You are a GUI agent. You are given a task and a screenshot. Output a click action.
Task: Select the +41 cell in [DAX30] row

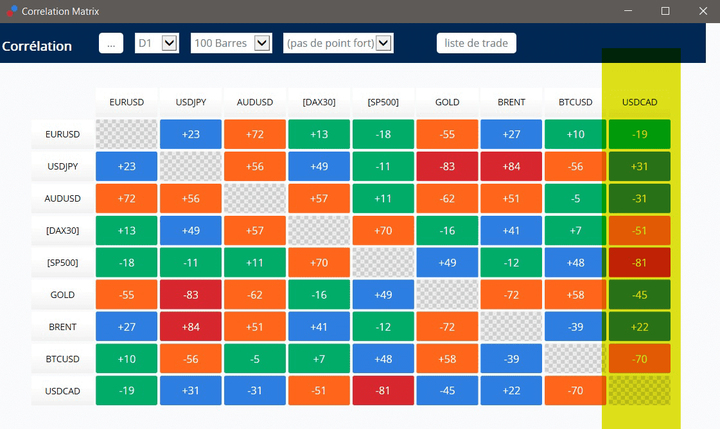pos(511,231)
